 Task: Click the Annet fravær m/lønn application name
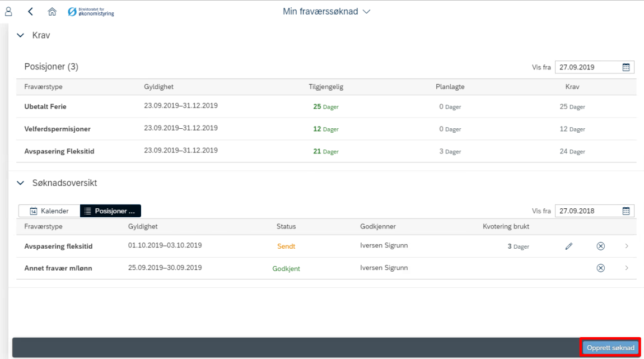coord(58,268)
